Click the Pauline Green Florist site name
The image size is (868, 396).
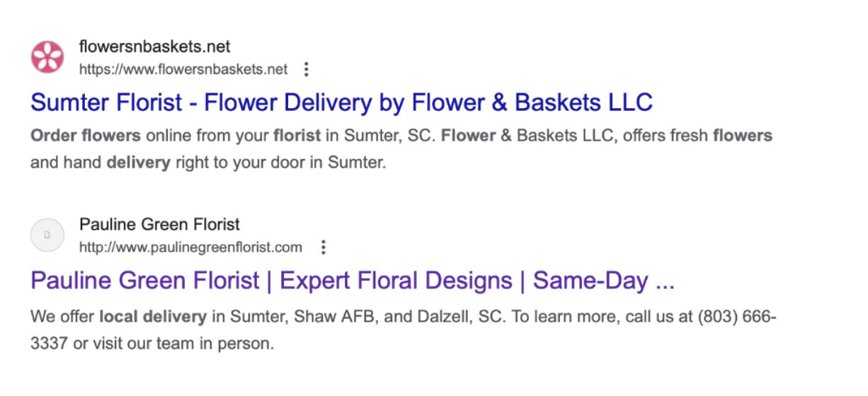point(159,225)
